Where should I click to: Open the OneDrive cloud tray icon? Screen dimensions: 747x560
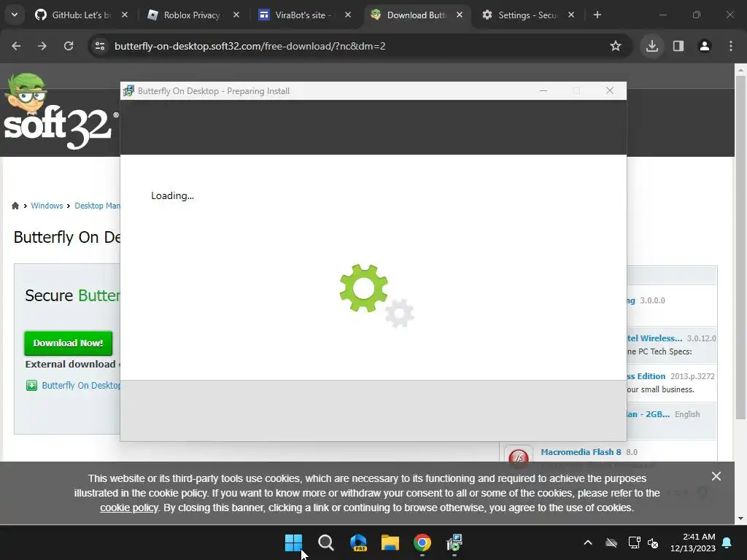(x=611, y=542)
